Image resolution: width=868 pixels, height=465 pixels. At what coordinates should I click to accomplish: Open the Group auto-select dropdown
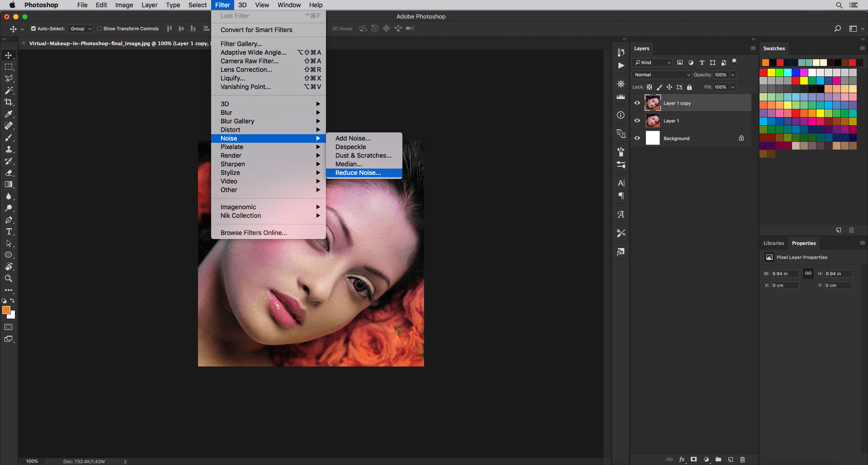point(80,28)
